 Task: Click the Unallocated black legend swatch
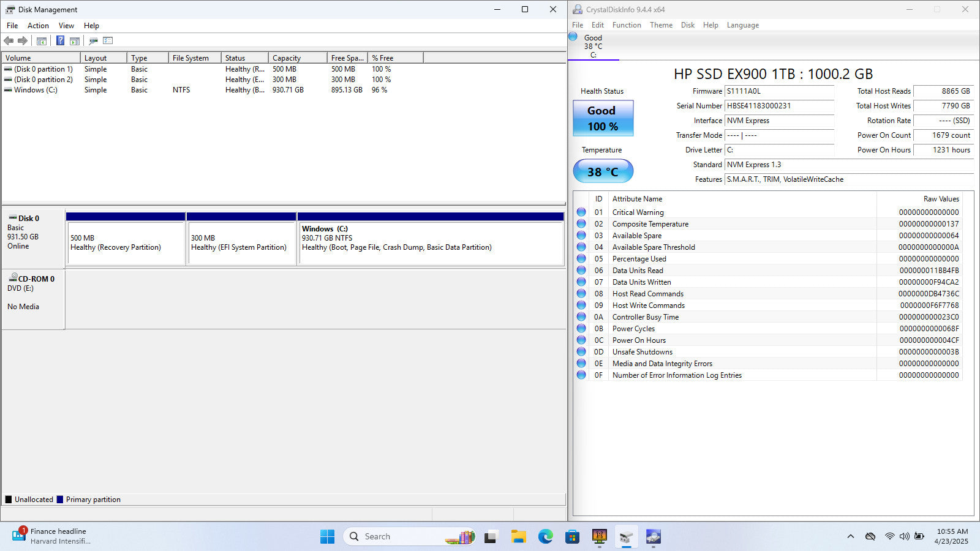point(9,500)
